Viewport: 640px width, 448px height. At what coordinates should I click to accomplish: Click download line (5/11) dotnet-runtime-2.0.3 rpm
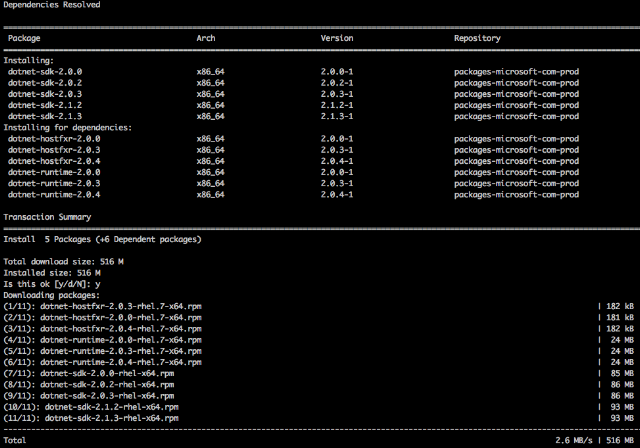[x=102, y=351]
